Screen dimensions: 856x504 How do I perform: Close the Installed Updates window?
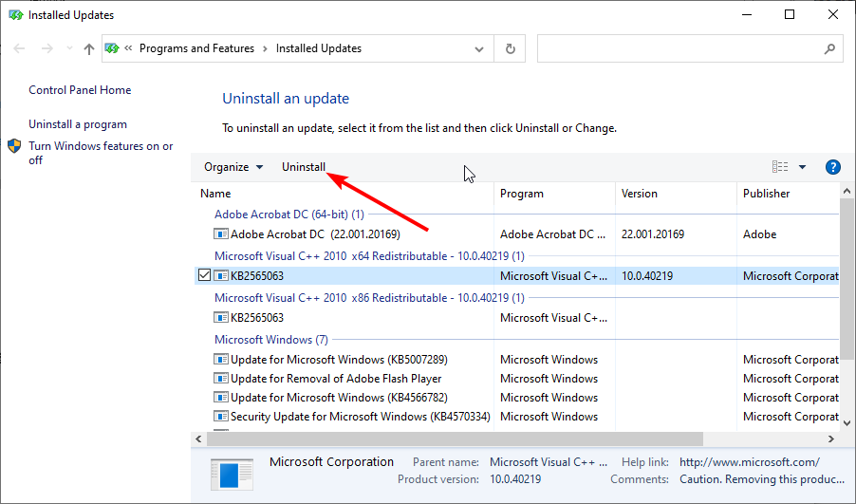[832, 15]
